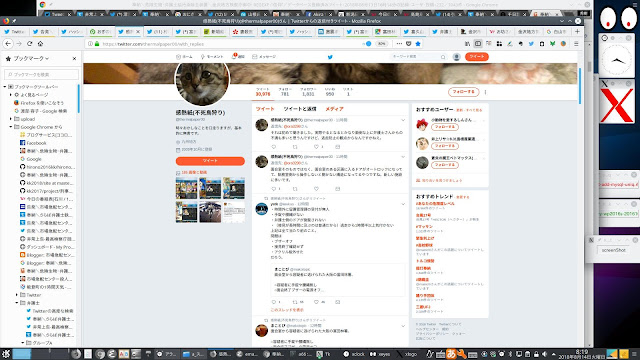Open the Facebook bookmark
This screenshot has height=360, width=640.
[x=33, y=143]
